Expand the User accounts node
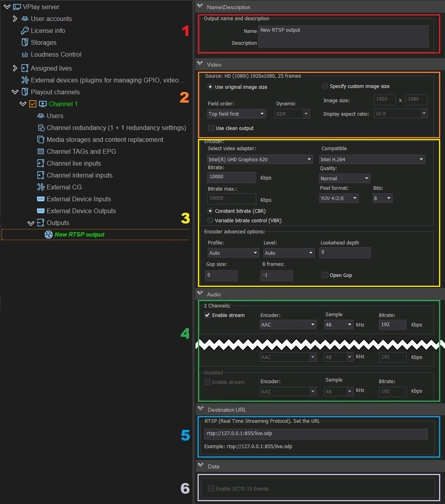 pyautogui.click(x=15, y=19)
